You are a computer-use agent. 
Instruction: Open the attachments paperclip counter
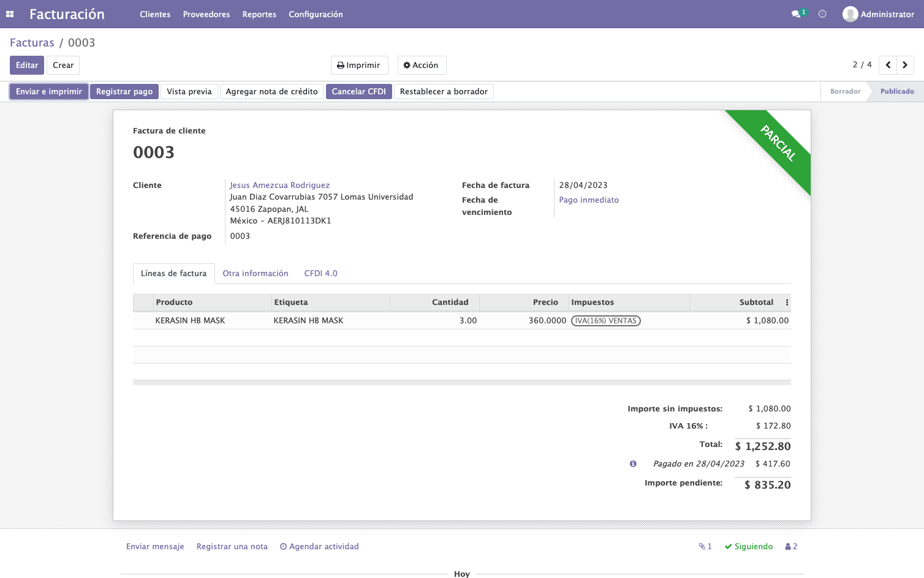coord(705,547)
